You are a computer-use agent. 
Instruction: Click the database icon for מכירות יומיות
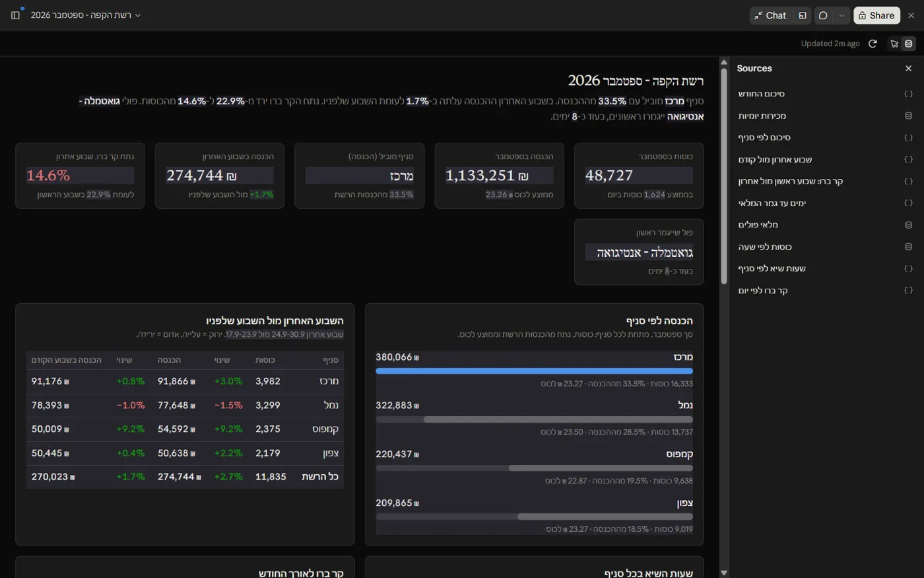point(908,116)
